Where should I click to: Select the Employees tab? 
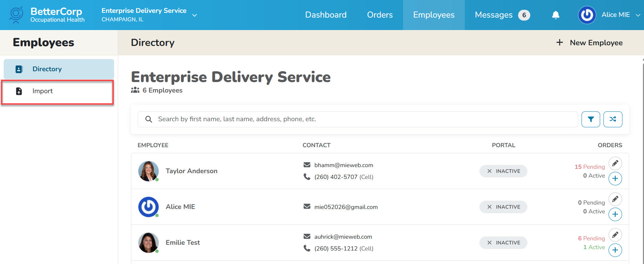(x=434, y=15)
